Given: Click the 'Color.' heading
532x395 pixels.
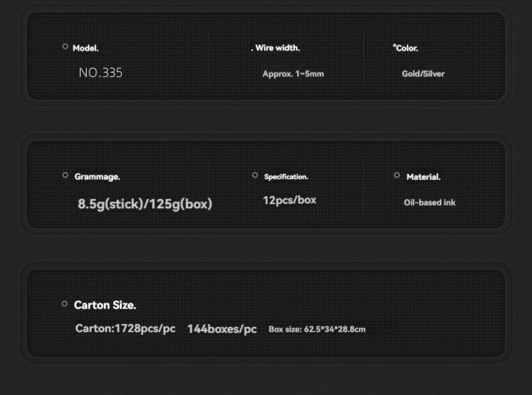Looking at the screenshot, I should coord(407,49).
